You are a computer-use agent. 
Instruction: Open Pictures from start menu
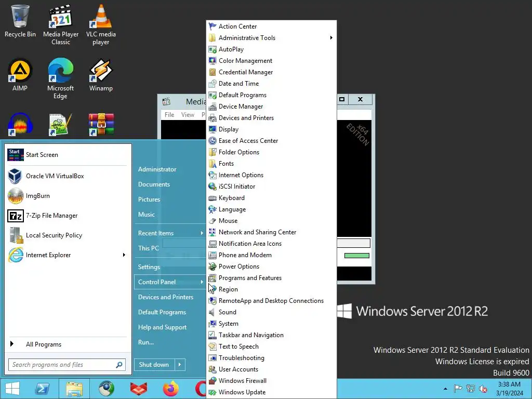point(149,199)
